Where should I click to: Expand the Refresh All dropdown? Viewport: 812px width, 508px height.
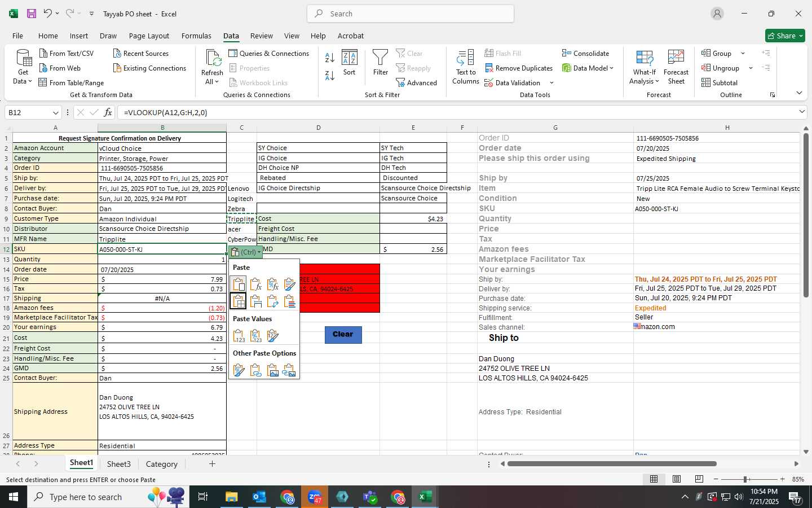(212, 77)
